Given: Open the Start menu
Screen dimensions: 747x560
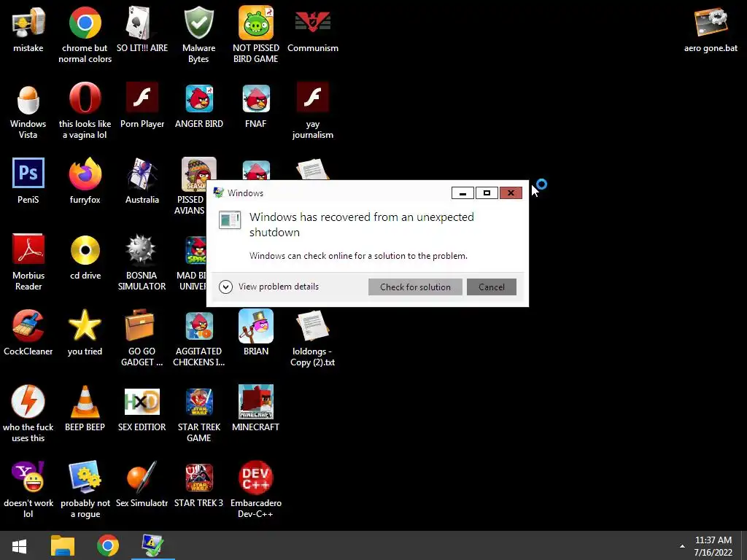Looking at the screenshot, I should (x=20, y=545).
